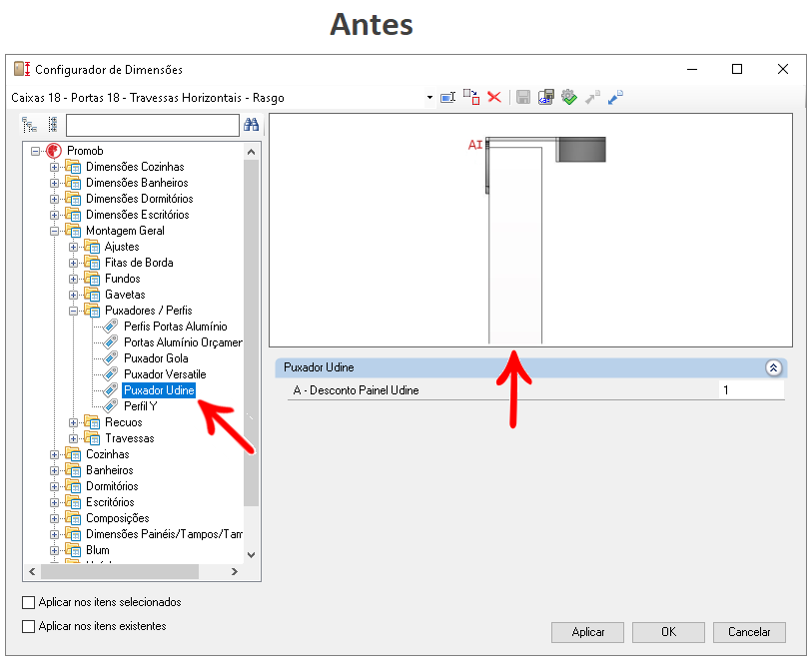Click the duplicate configuration toolbar icon
The width and height of the screenshot is (812, 662).
pyautogui.click(x=471, y=97)
